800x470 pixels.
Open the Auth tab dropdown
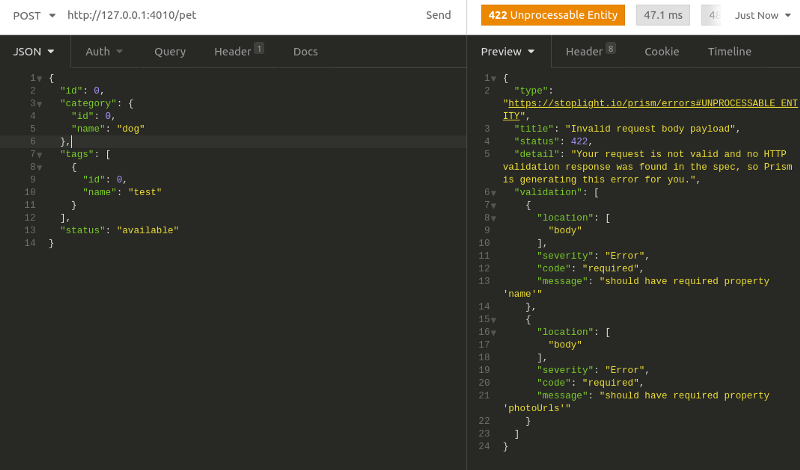pyautogui.click(x=104, y=51)
